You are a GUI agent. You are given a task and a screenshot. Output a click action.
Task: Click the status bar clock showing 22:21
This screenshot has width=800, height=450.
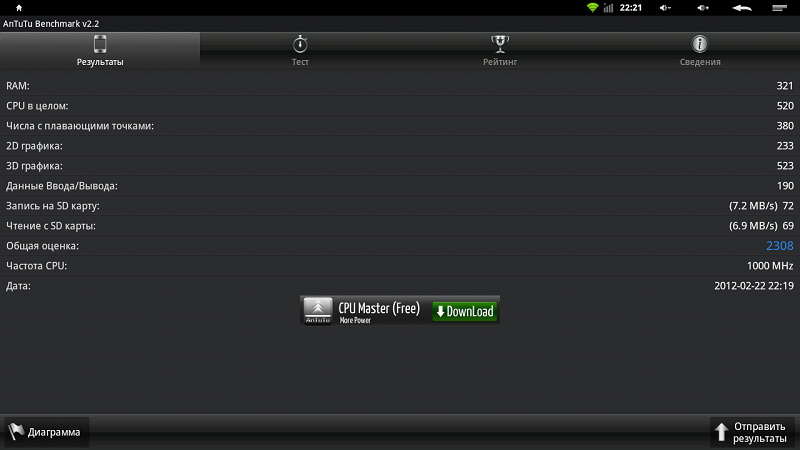click(x=631, y=8)
